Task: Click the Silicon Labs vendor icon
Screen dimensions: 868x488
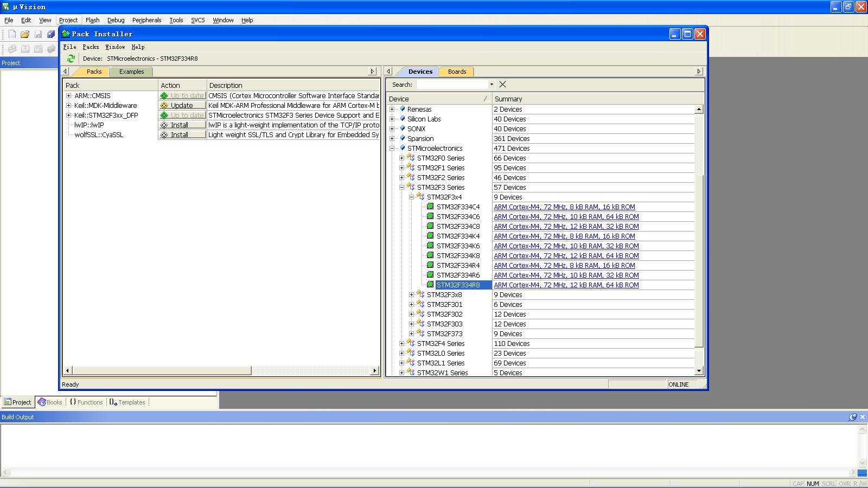Action: 403,119
